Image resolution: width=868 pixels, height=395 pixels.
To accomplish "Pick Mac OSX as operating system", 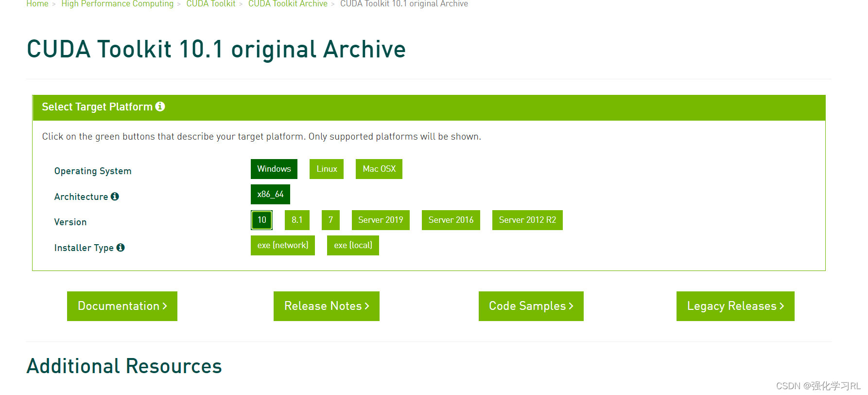I will 379,169.
